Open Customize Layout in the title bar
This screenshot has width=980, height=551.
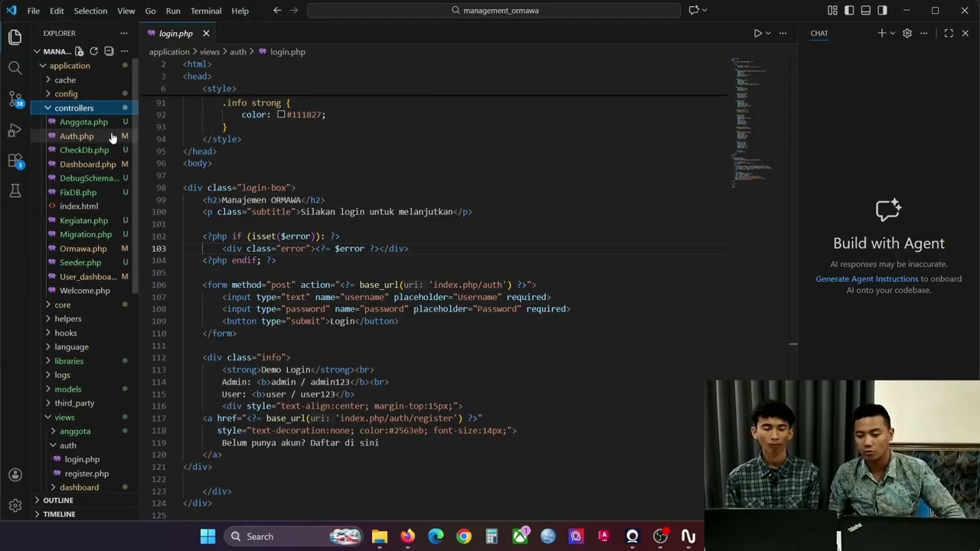coord(832,11)
